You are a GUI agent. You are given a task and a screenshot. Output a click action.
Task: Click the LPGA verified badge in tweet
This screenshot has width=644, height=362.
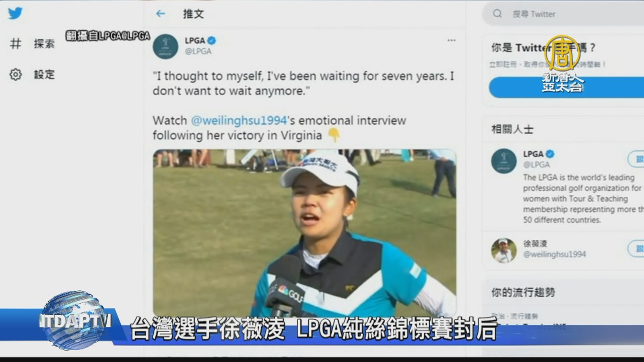coord(212,40)
